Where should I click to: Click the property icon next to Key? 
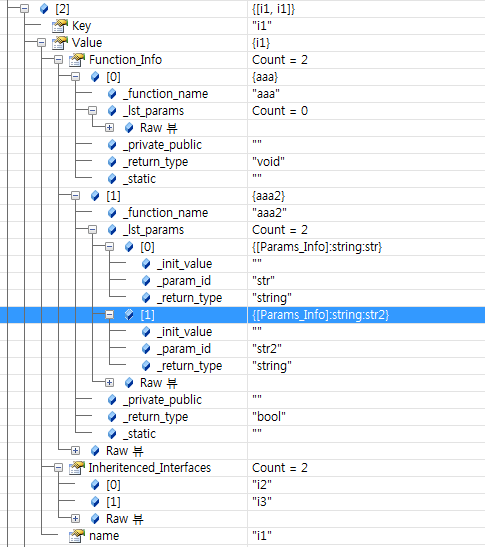[60, 26]
